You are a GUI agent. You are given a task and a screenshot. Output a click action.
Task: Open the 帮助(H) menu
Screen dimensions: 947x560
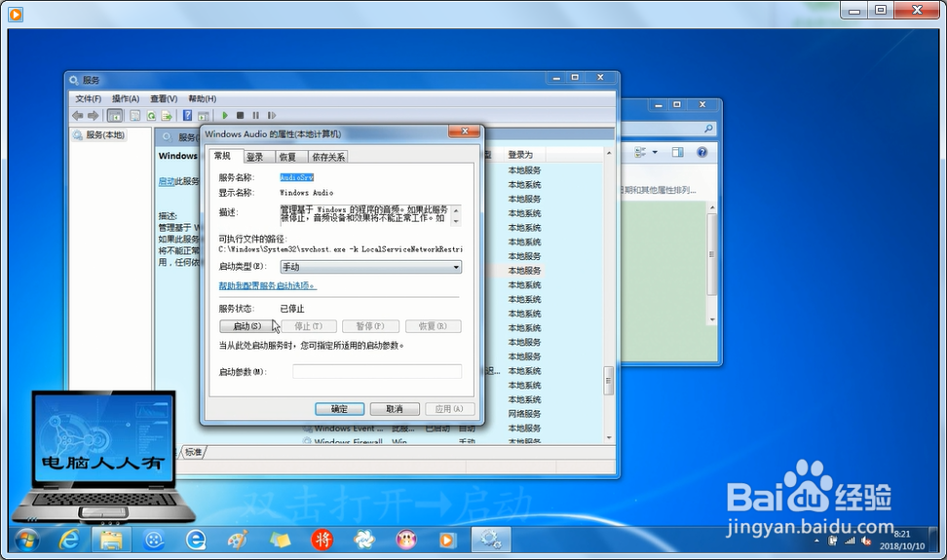203,98
